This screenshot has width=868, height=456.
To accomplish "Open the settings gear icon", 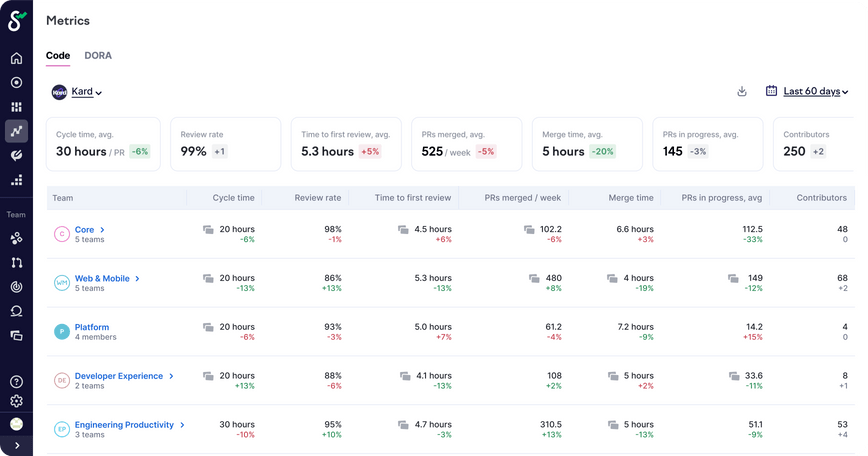I will (17, 401).
